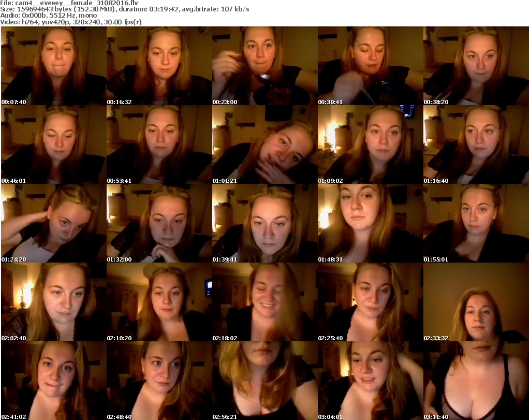Click the thumbnail stamped 02:41:02
This screenshot has height=420, width=530.
(54, 381)
